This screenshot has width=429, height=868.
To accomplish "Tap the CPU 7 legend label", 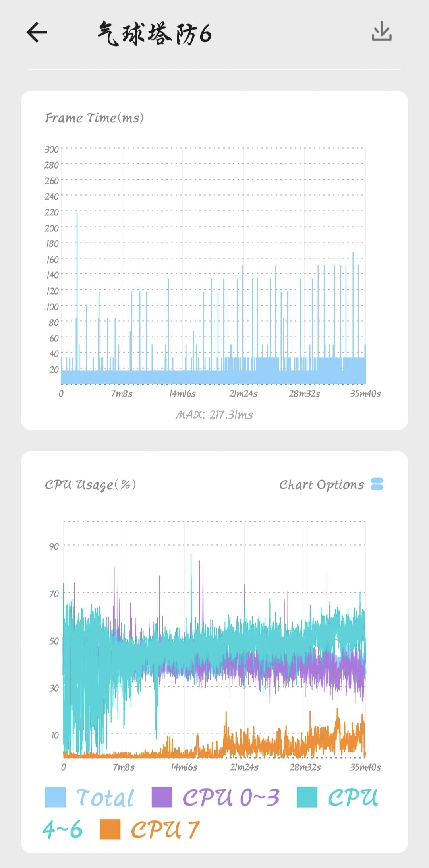I will 165,830.
